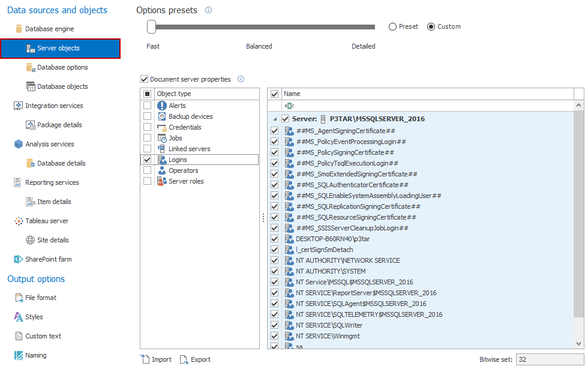Click the list scrollbar down arrow
Viewport: 588px width, 369px height.
[578, 343]
